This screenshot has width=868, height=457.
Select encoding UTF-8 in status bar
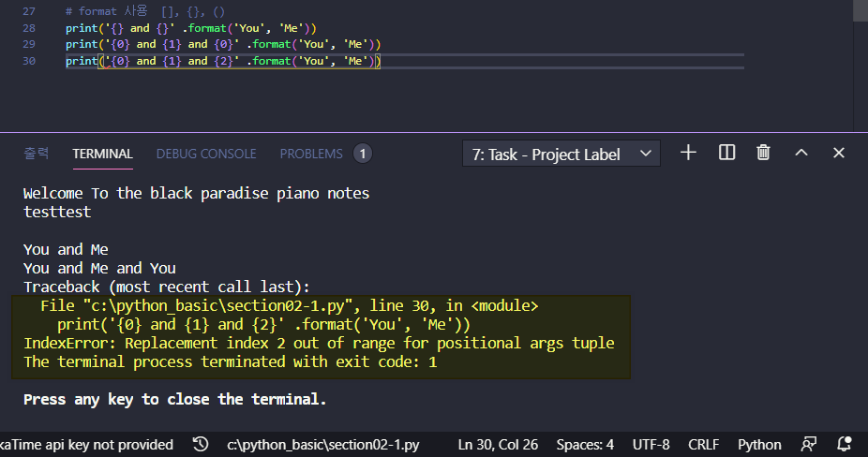click(x=651, y=445)
